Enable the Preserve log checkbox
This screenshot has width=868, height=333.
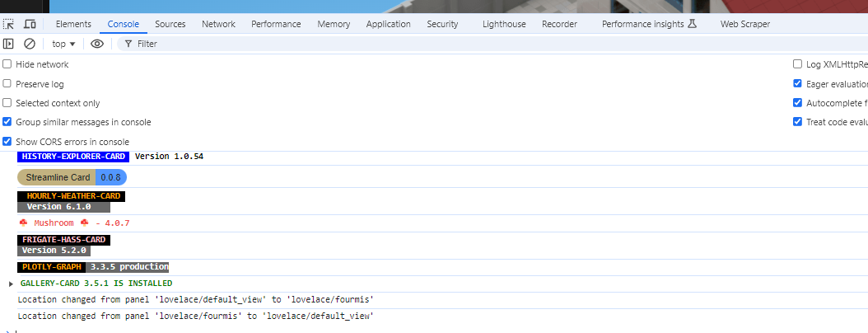pyautogui.click(x=7, y=84)
